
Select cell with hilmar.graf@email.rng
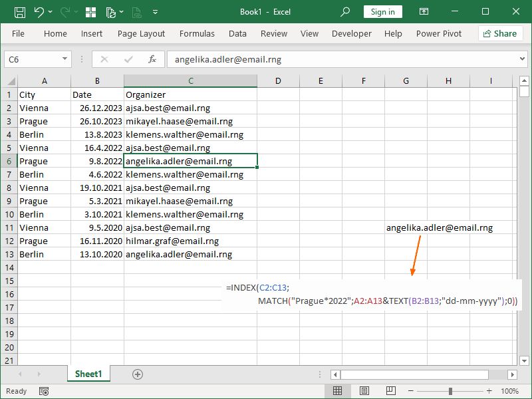[x=191, y=241]
